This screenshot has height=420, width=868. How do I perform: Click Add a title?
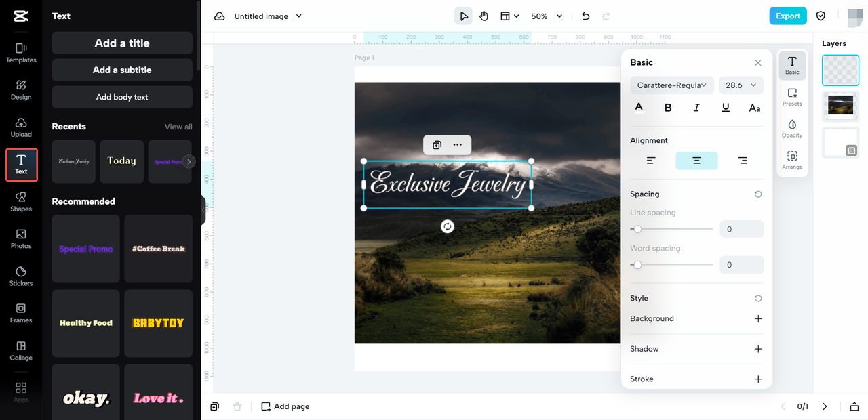[x=122, y=43]
